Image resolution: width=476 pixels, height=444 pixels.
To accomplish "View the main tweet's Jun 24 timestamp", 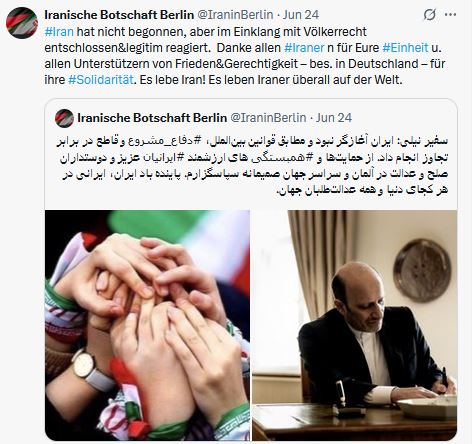I will (x=301, y=15).
